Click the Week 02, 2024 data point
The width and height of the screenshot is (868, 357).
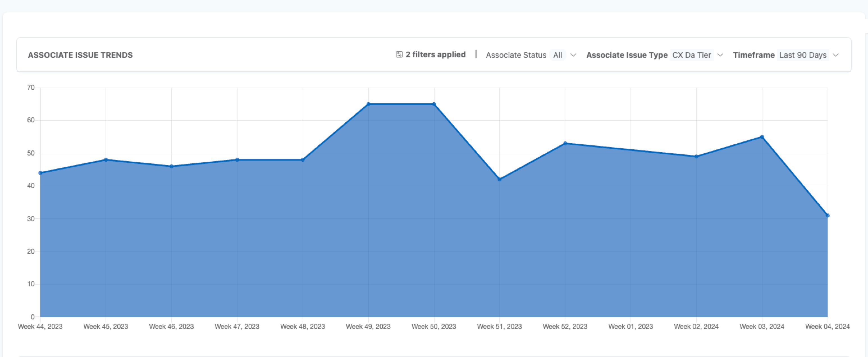[696, 157]
